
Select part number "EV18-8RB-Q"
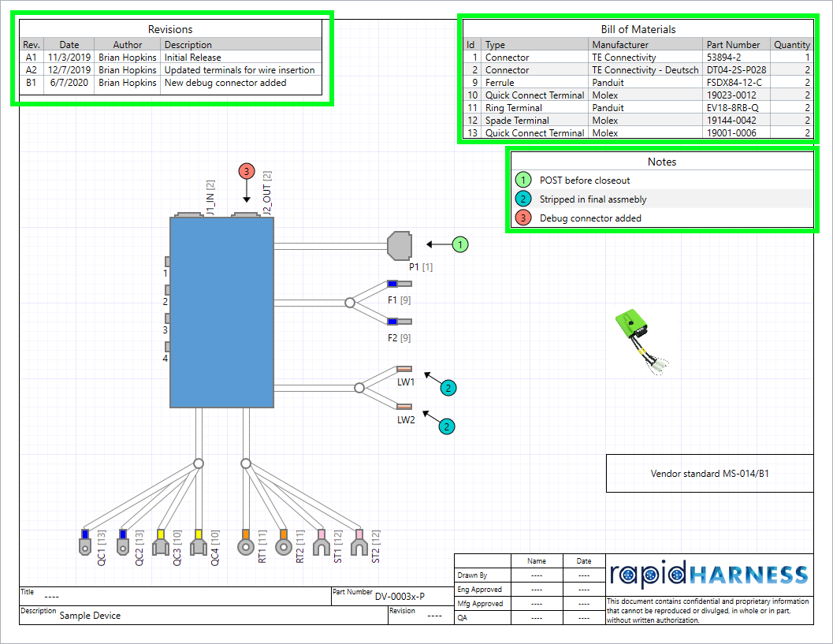coord(733,108)
